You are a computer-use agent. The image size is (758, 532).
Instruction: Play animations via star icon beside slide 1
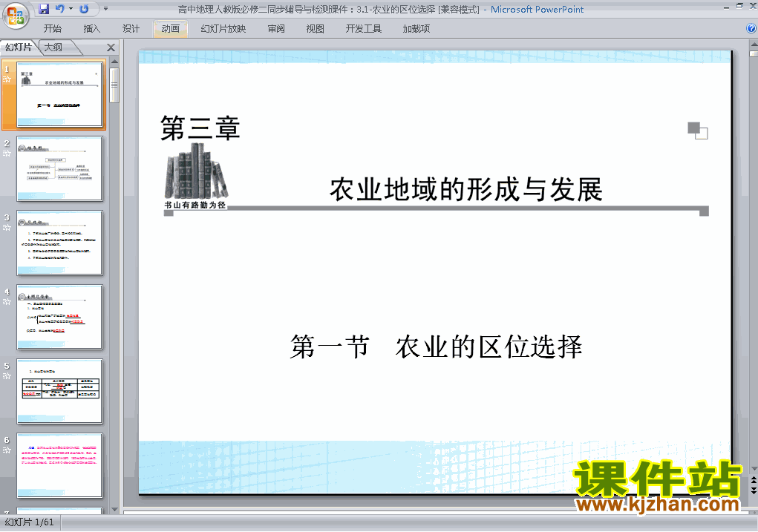pyautogui.click(x=7, y=79)
